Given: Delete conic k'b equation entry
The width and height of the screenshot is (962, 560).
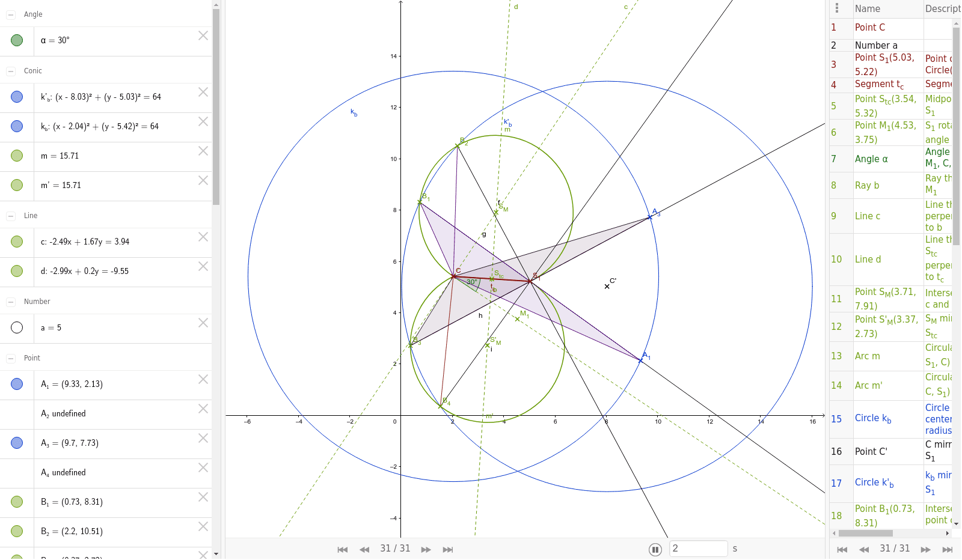Looking at the screenshot, I should click(203, 92).
